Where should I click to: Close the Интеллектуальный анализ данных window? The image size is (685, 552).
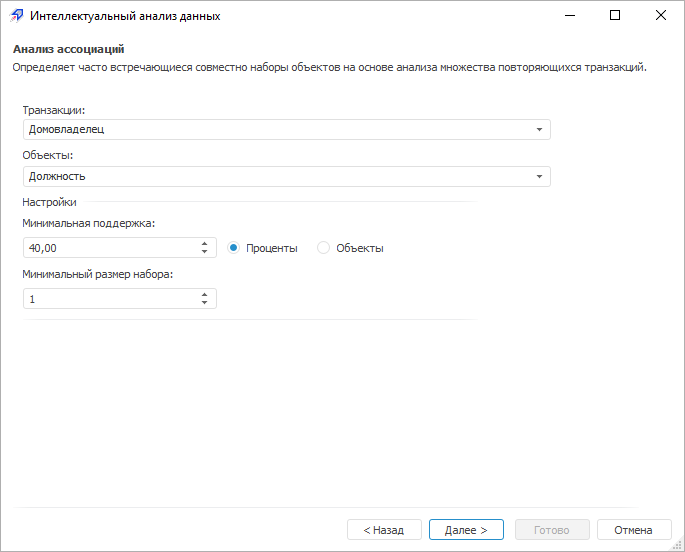(x=661, y=16)
